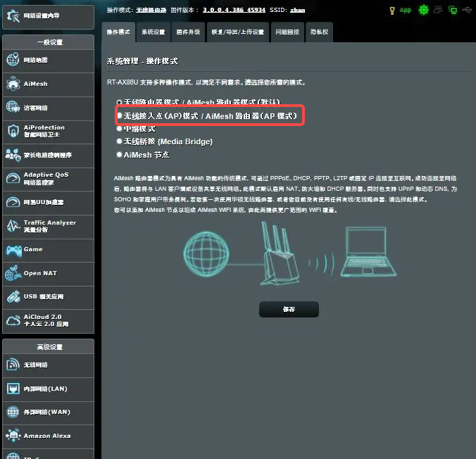Click the USB status icon at top right
The width and height of the screenshot is (476, 459).
point(468,11)
